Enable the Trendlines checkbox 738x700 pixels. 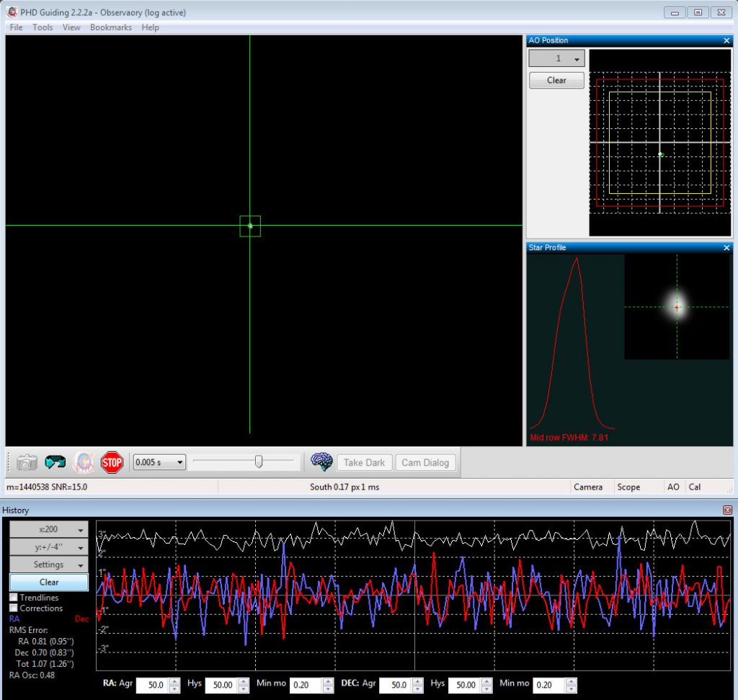click(x=12, y=597)
